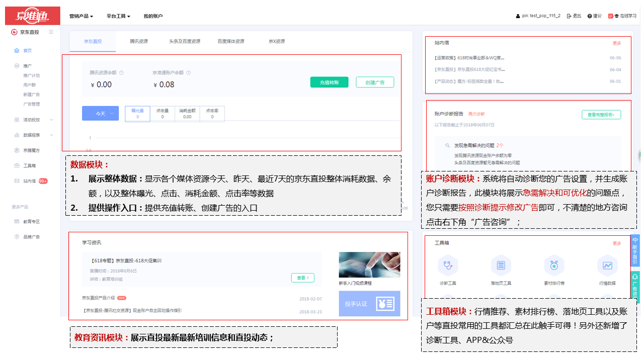The width and height of the screenshot is (644, 362).
Task: Click the 京东直投 circular brand icon
Action: pos(14,32)
